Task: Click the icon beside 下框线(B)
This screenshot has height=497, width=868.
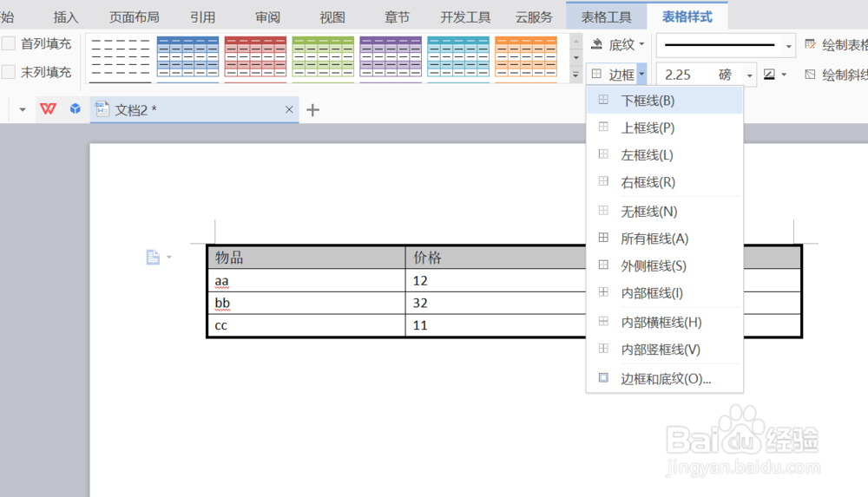Action: click(x=603, y=100)
